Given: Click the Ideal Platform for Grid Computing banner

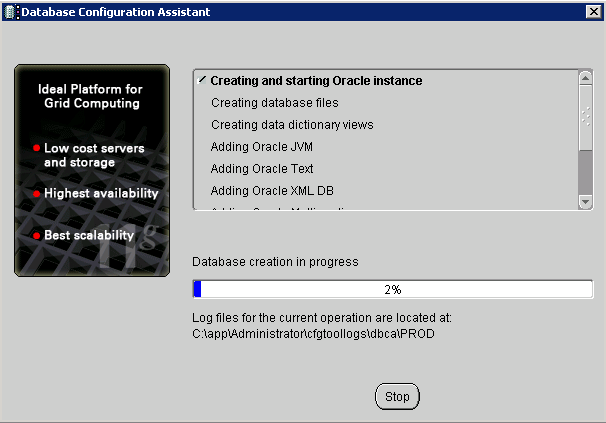Looking at the screenshot, I should coord(92,170).
